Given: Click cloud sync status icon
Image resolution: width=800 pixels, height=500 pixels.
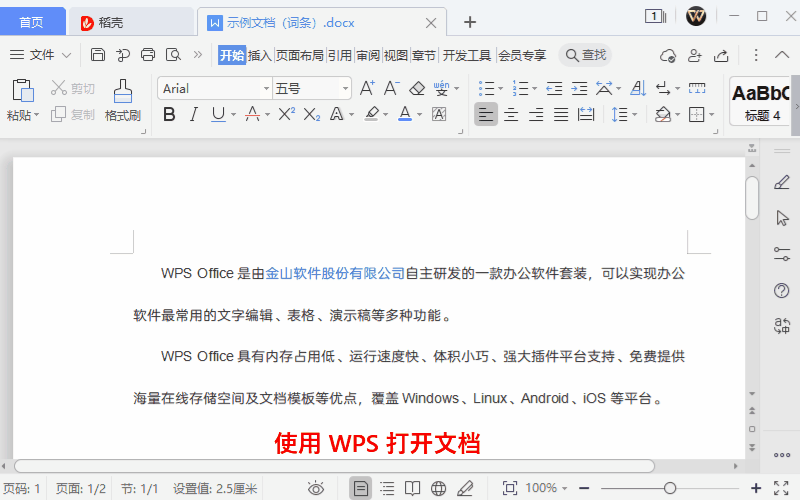Looking at the screenshot, I should click(x=668, y=55).
